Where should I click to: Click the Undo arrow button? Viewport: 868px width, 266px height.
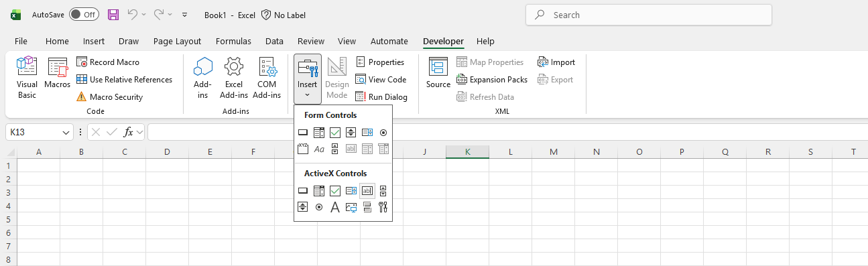point(133,14)
